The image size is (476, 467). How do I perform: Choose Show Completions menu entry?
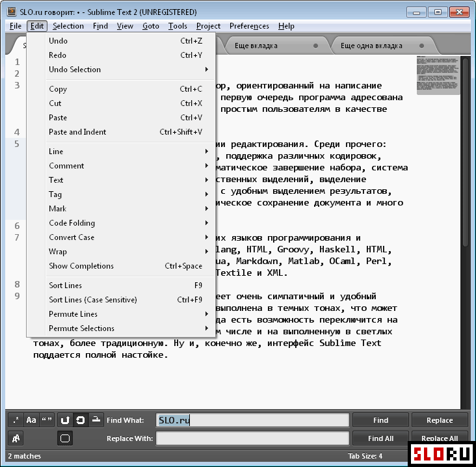click(x=121, y=265)
